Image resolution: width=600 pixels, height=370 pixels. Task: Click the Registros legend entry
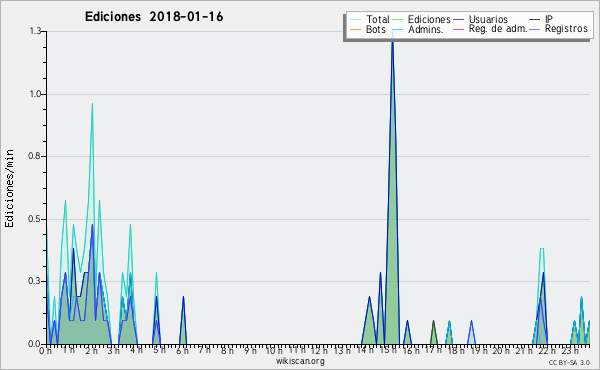pos(559,29)
